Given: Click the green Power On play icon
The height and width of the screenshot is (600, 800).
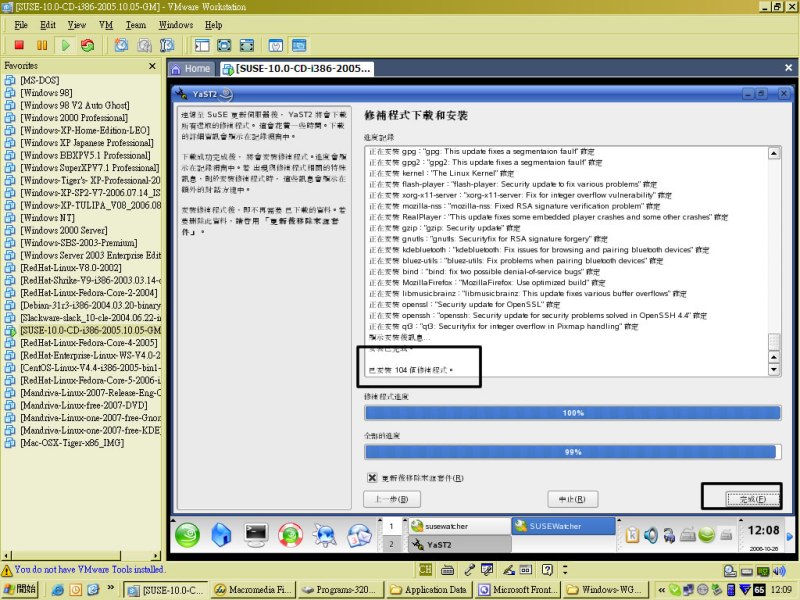Looking at the screenshot, I should 65,45.
